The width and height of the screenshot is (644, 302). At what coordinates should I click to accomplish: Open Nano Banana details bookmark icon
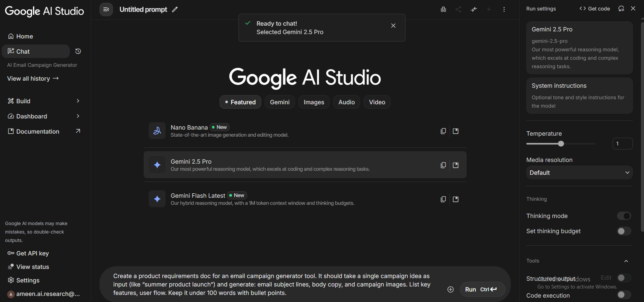pos(456,131)
